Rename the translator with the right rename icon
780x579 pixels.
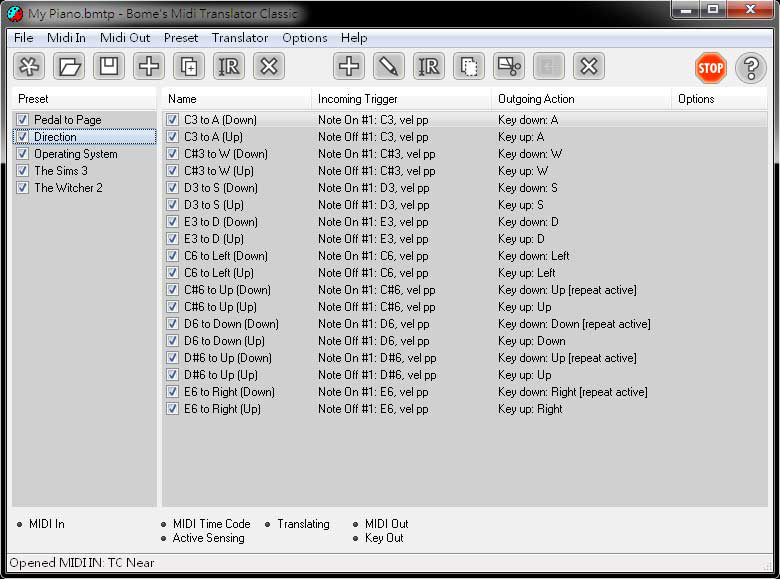429,66
